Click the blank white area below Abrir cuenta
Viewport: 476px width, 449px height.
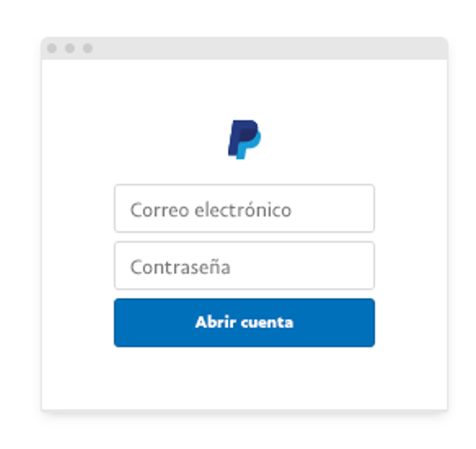pyautogui.click(x=245, y=378)
